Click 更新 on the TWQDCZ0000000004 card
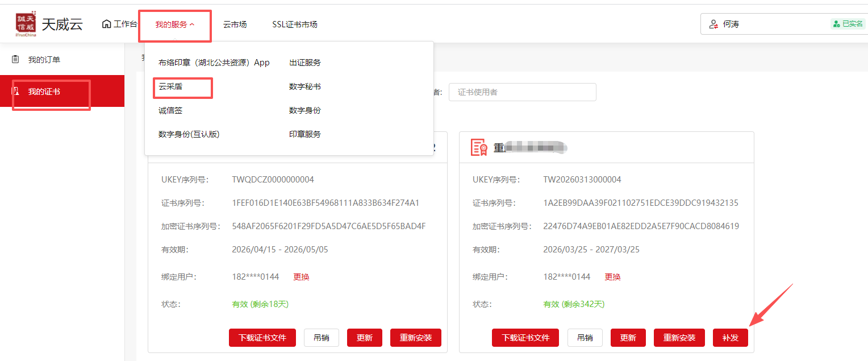Viewport: 868px width, 361px height. 365,338
